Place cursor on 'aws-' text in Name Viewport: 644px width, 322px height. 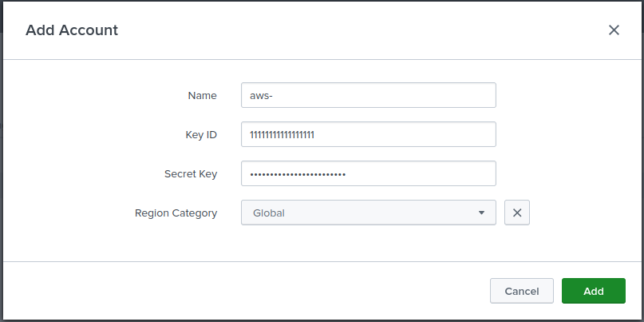point(261,95)
